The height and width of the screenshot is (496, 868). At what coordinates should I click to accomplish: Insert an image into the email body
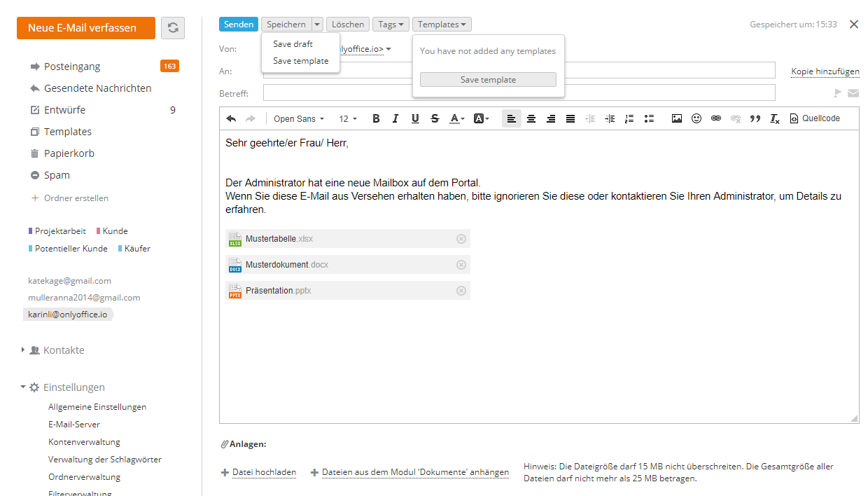pos(677,119)
